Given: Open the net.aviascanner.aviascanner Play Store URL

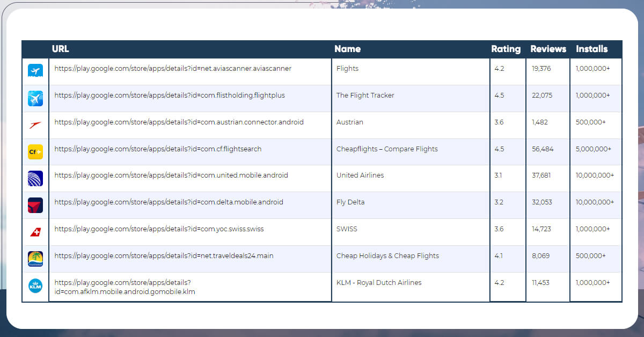Looking at the screenshot, I should point(173,69).
